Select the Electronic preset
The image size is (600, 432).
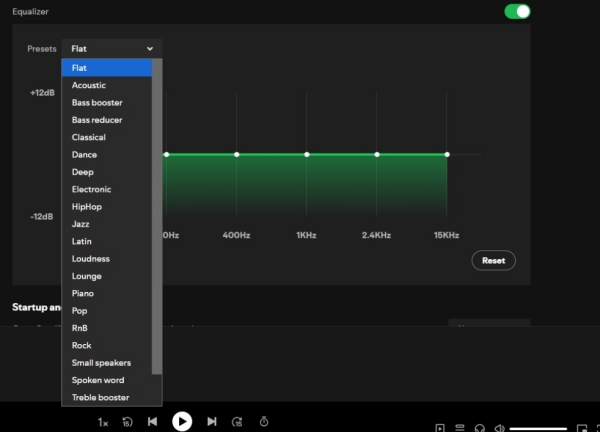click(107, 189)
